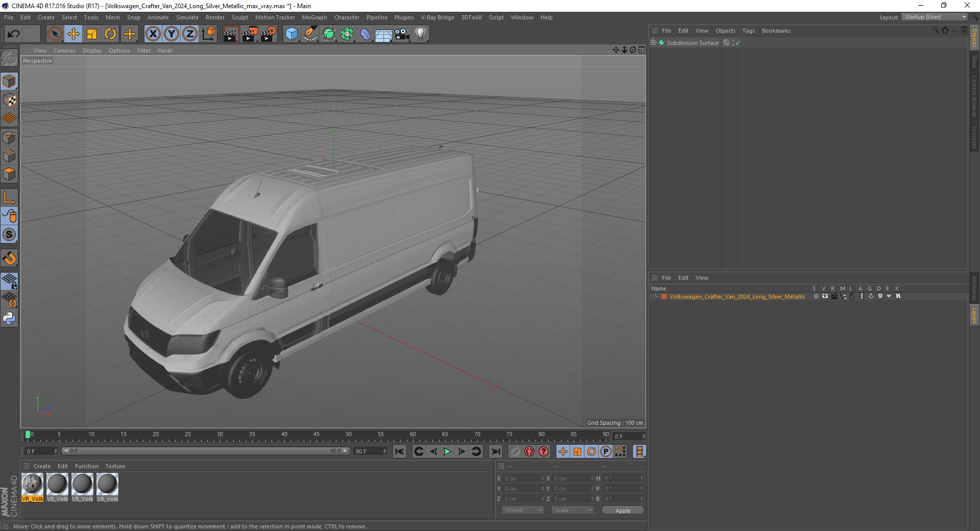
Task: Activate the Rotate tool
Action: 110,34
